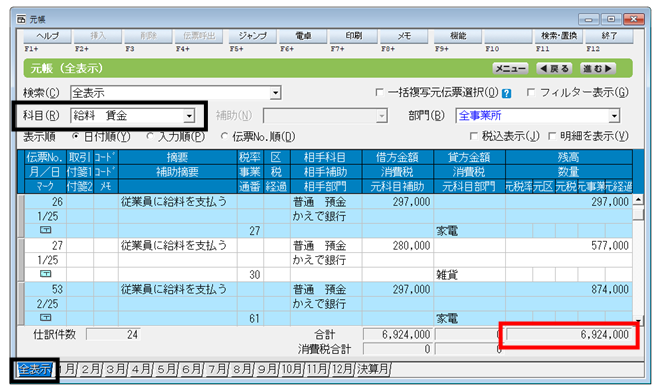This screenshot has height=387, width=658.
Task: Click the memo mark icon in slip 27 row
Action: click(x=45, y=274)
